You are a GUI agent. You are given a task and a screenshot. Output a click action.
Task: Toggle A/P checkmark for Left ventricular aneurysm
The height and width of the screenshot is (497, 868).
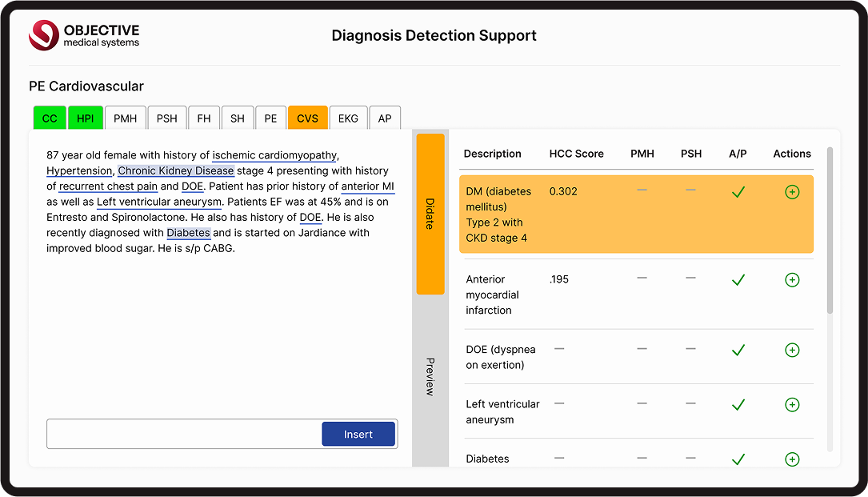tap(738, 405)
